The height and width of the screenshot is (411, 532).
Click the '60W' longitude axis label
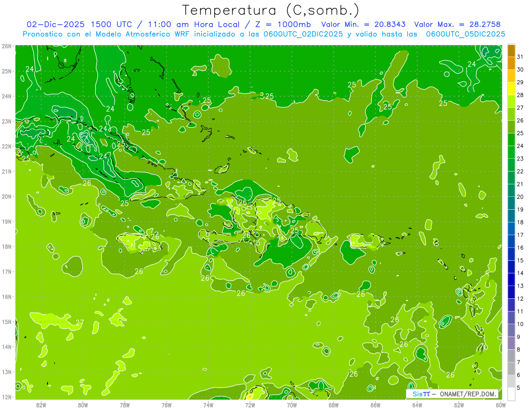point(501,405)
